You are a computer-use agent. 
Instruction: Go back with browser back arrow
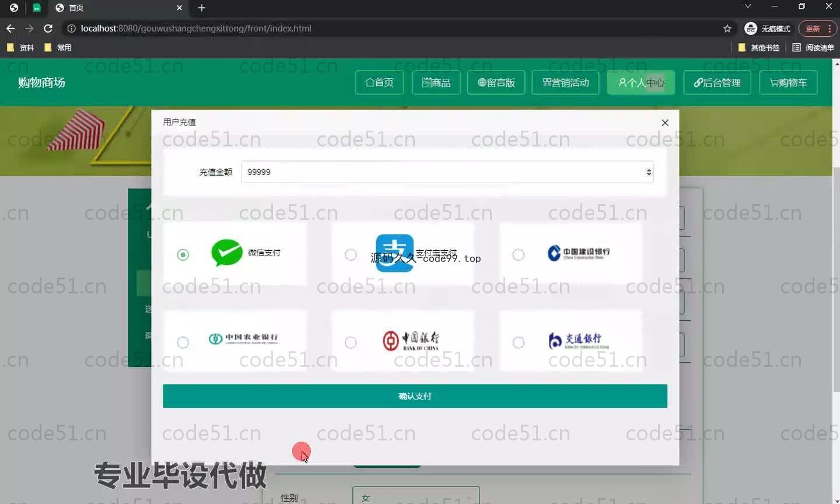coord(10,28)
